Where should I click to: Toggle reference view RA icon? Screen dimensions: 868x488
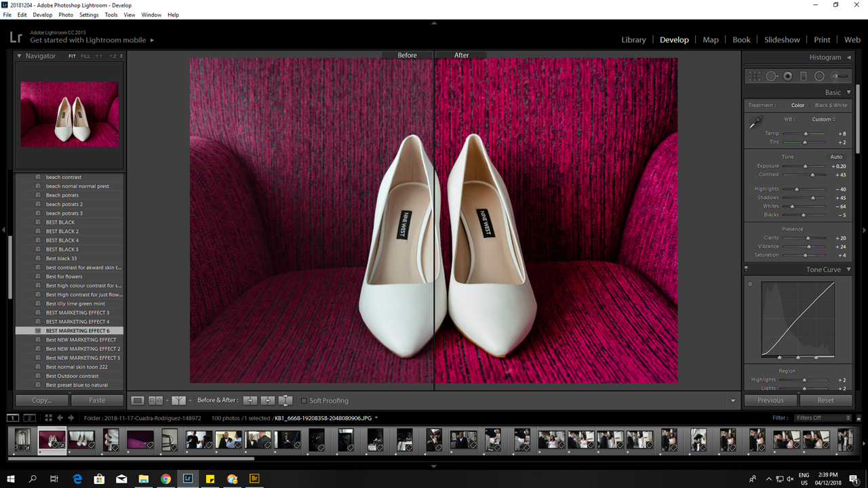tap(156, 401)
